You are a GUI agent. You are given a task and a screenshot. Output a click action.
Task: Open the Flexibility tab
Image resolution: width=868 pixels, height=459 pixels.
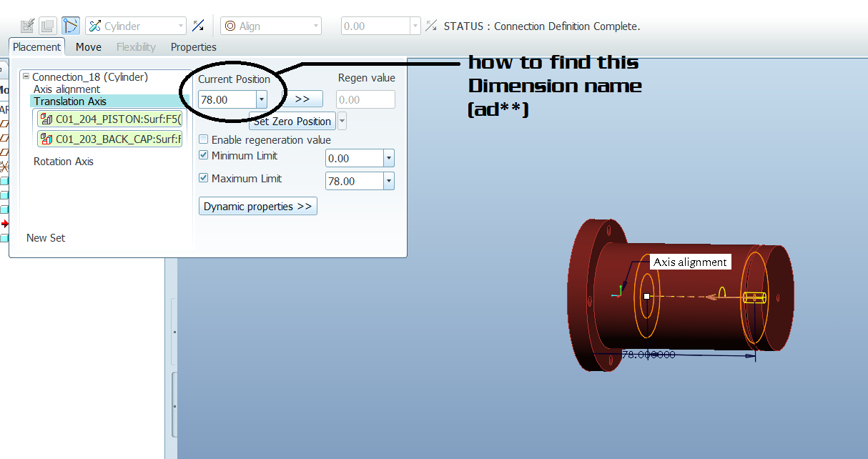point(136,47)
